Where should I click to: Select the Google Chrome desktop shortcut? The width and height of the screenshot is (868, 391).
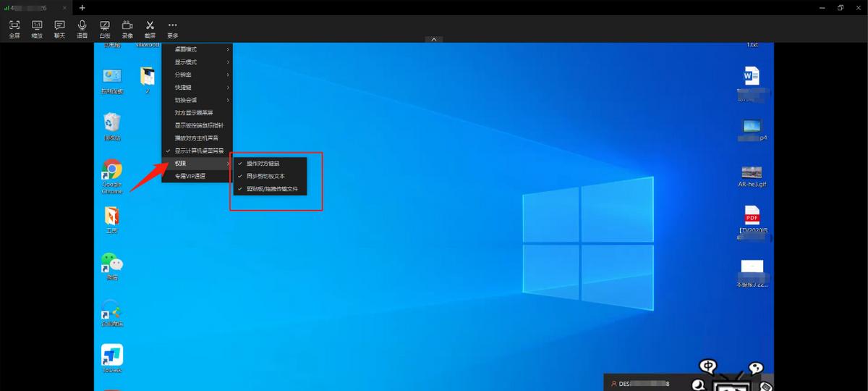point(112,176)
